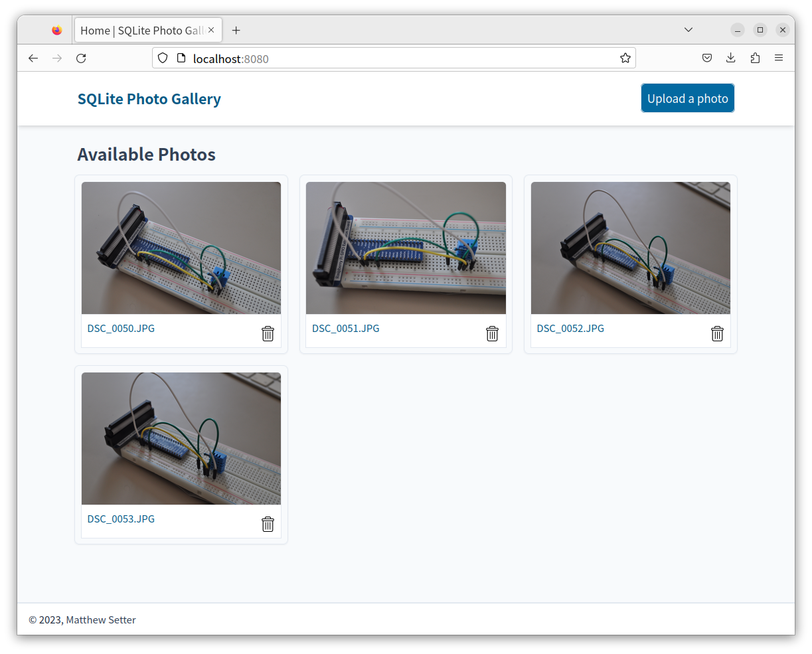Open the Extensions puzzle icon
The image size is (812, 654).
(x=755, y=58)
